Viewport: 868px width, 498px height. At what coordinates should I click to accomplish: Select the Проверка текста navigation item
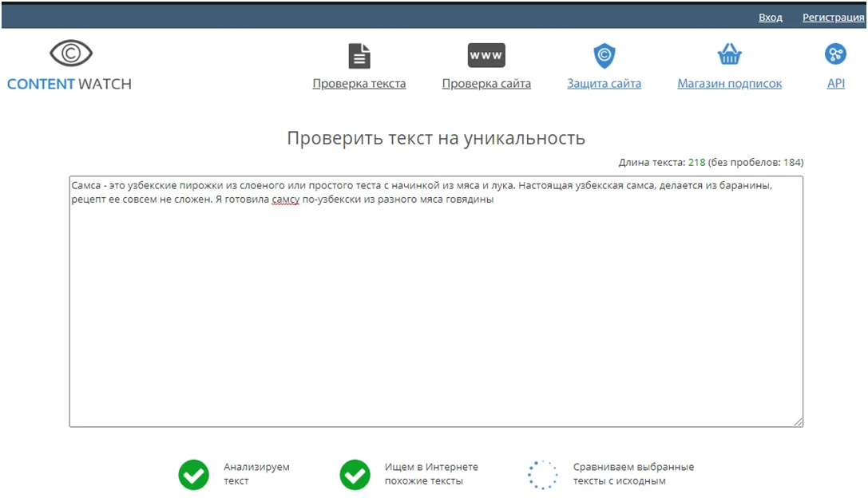359,82
